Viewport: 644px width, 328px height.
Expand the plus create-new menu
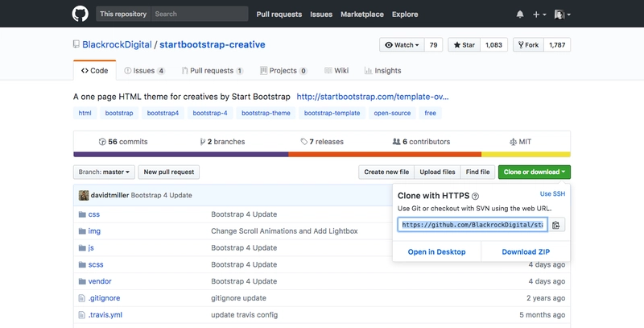pos(539,14)
